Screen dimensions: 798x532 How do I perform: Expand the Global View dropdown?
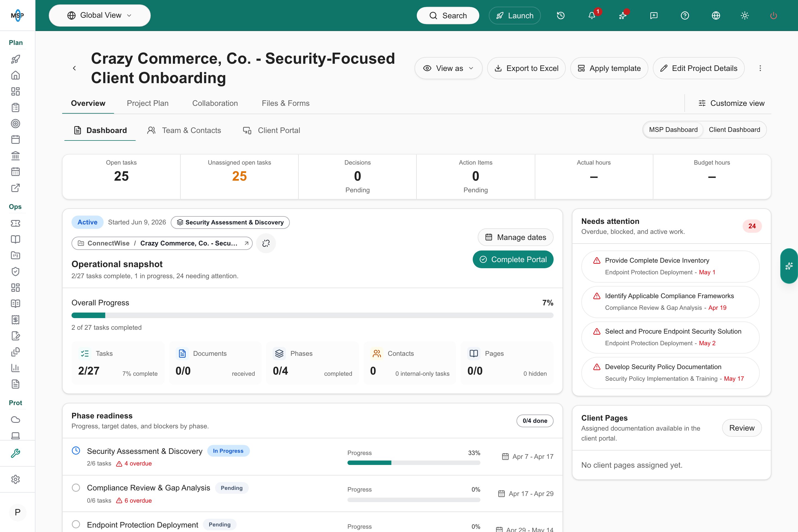(100, 15)
